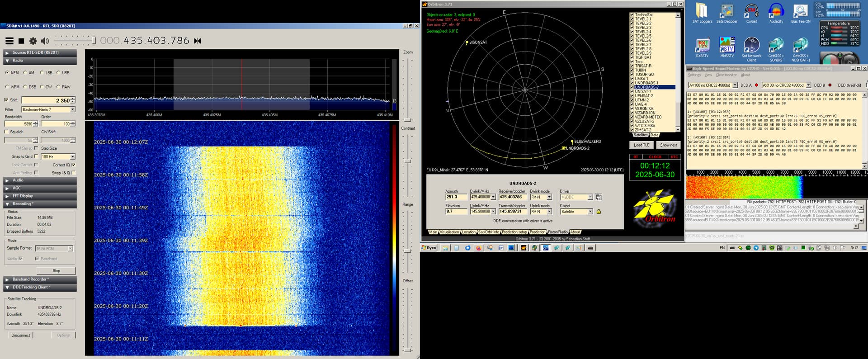
Task: Open Orbitron Location tab
Action: click(468, 232)
